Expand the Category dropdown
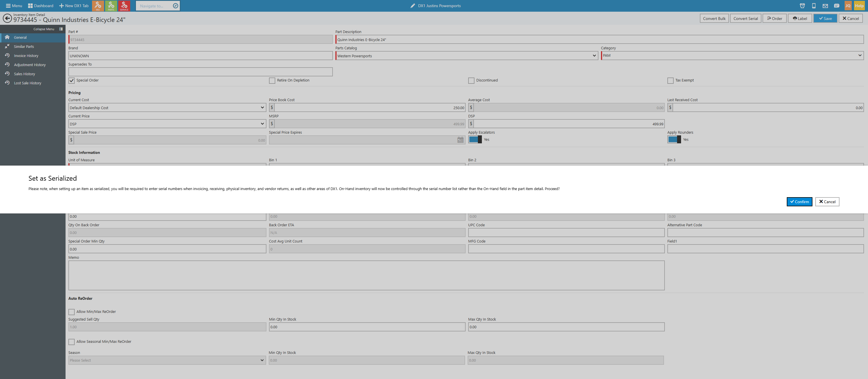This screenshot has height=379, width=868. click(x=732, y=56)
